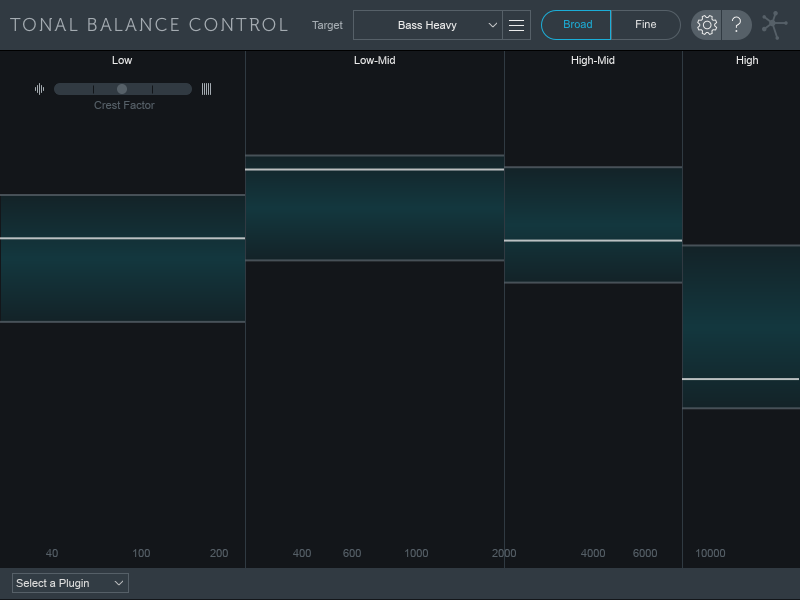This screenshot has height=600, width=800.
Task: Open the Bass Heavy target dropdown
Action: (x=428, y=25)
